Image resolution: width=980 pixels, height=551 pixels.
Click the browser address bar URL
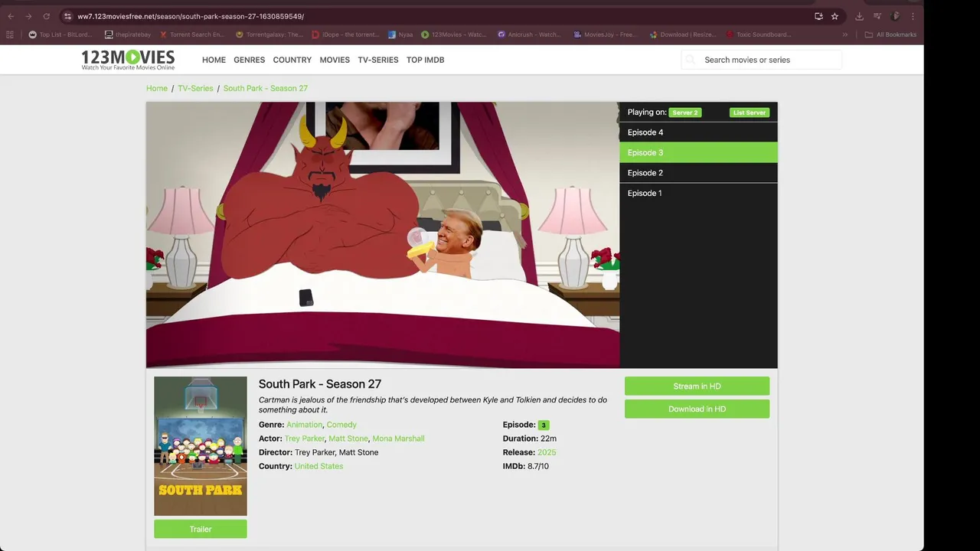[191, 16]
